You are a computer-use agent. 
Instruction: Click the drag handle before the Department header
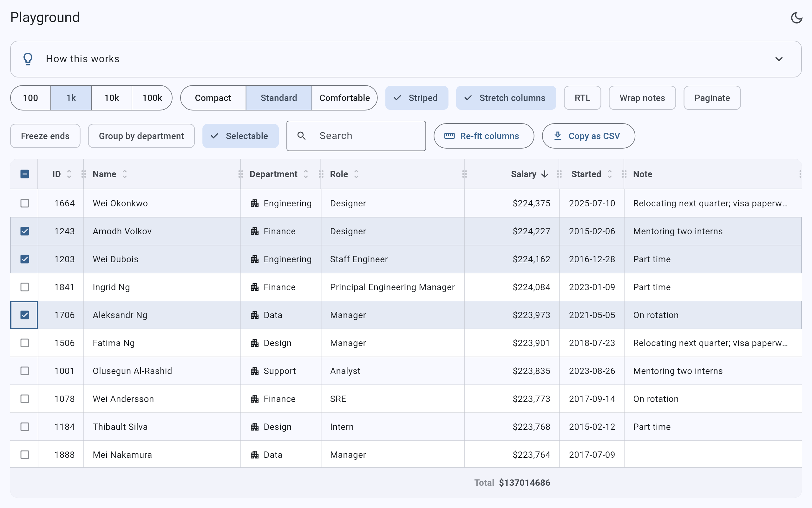pos(240,174)
